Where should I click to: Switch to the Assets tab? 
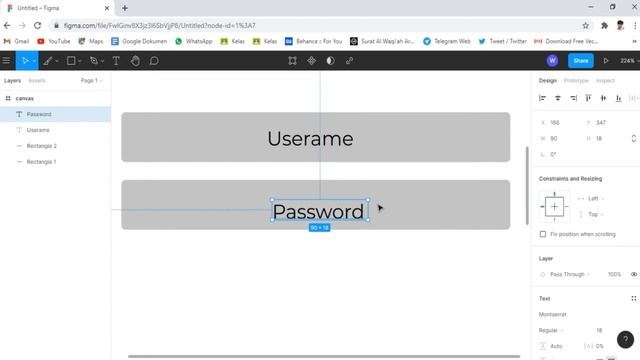[x=37, y=80]
